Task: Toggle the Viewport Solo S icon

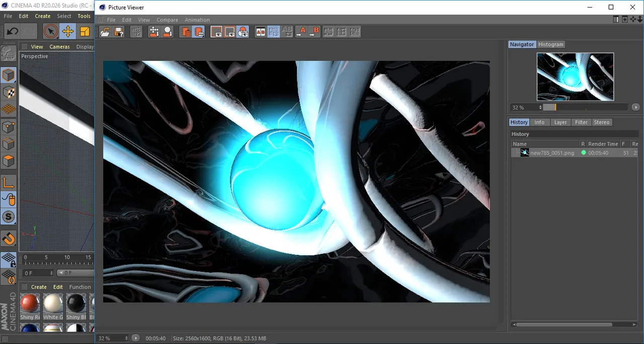Action: (x=9, y=217)
